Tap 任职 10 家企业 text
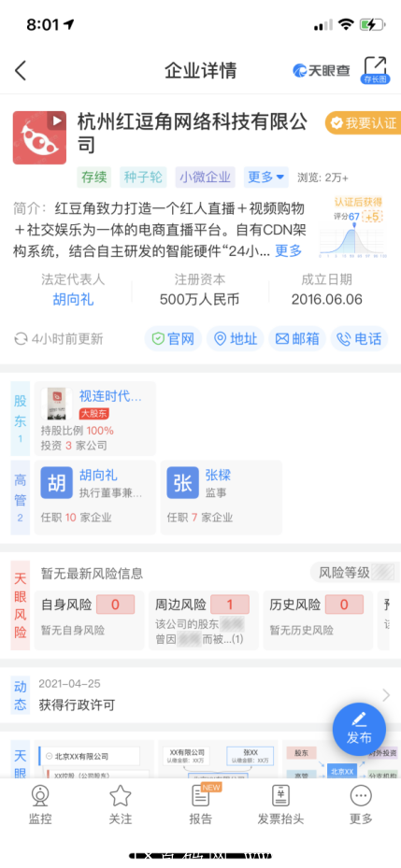The image size is (401, 868). click(x=77, y=518)
